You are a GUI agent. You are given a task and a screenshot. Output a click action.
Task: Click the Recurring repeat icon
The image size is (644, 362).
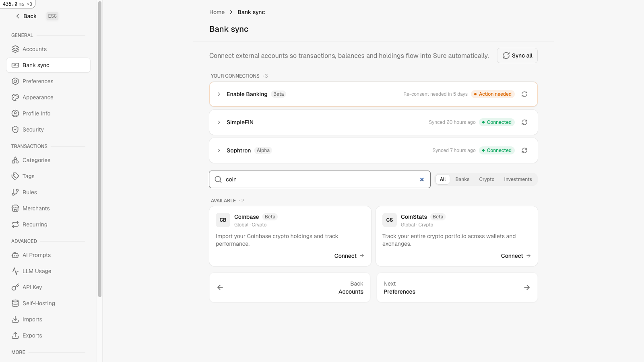[15, 224]
